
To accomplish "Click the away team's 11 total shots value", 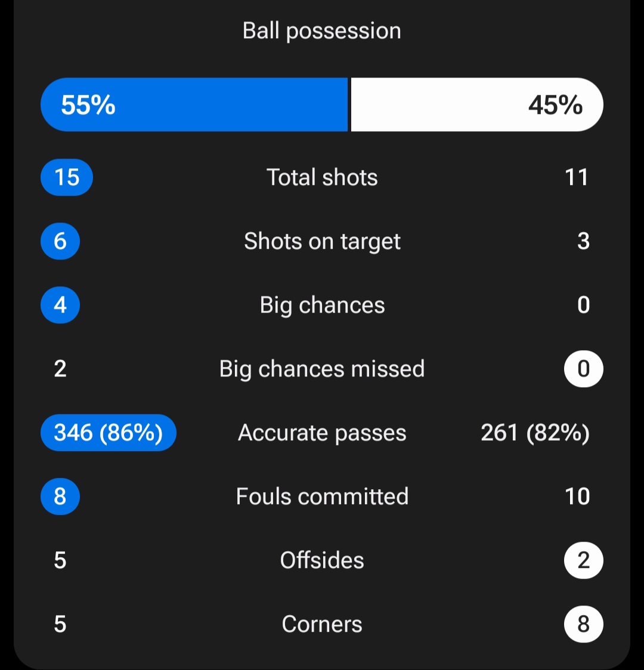I will pyautogui.click(x=577, y=177).
